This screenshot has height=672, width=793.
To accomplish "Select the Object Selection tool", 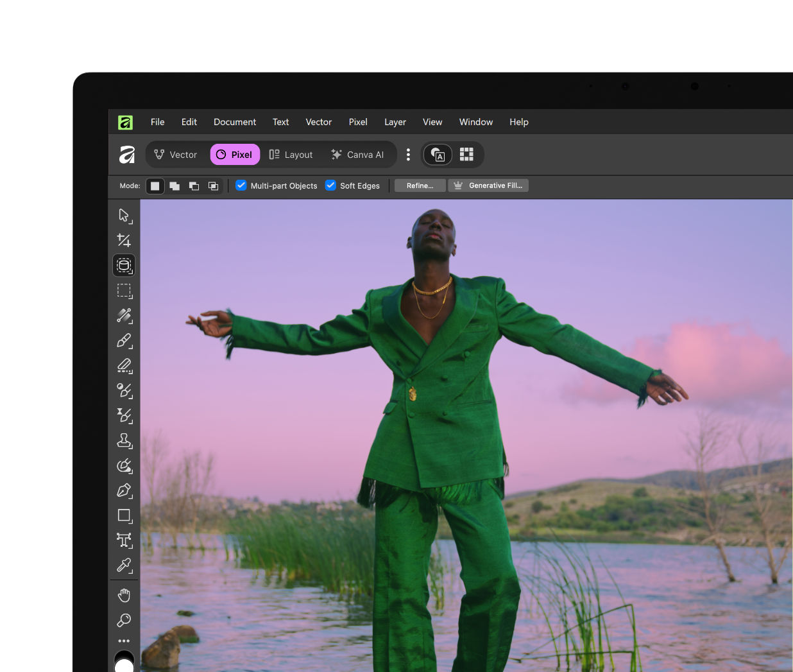I will tap(124, 265).
